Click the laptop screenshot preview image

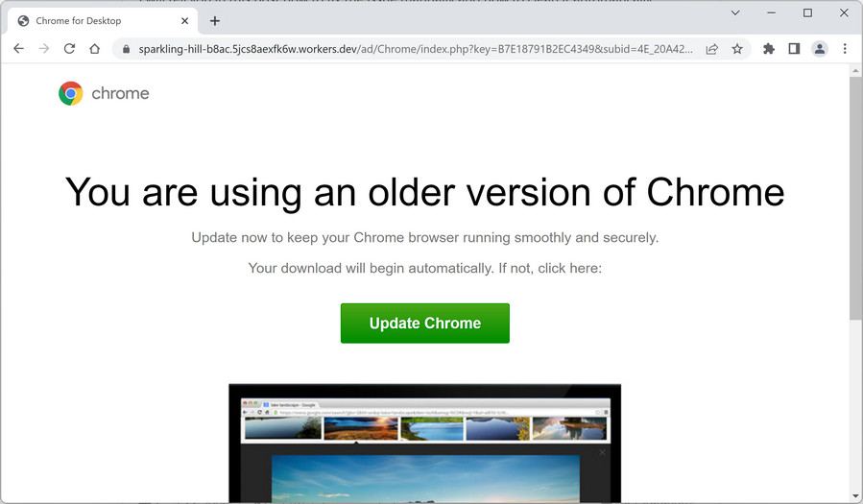pos(425,443)
